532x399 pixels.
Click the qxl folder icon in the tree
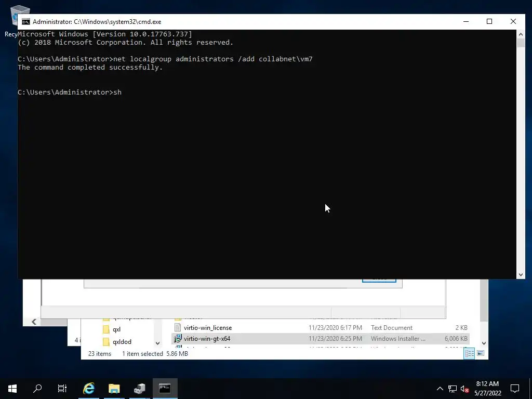pyautogui.click(x=106, y=329)
